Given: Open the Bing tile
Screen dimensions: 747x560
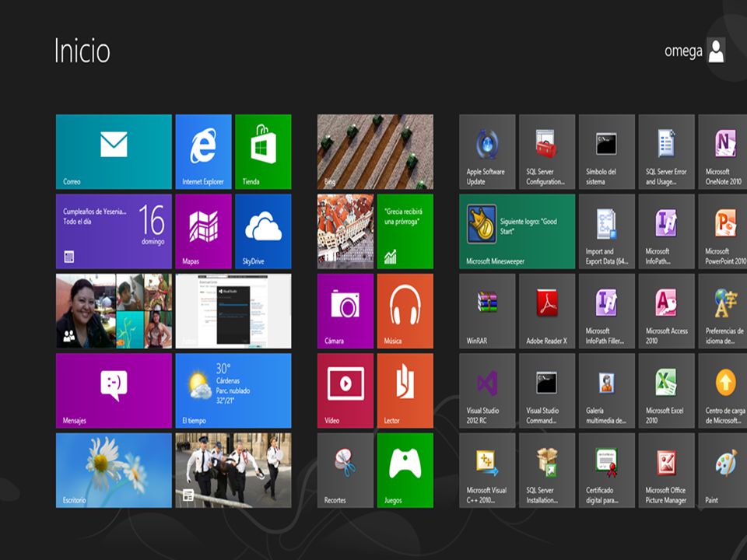Looking at the screenshot, I should click(x=375, y=152).
